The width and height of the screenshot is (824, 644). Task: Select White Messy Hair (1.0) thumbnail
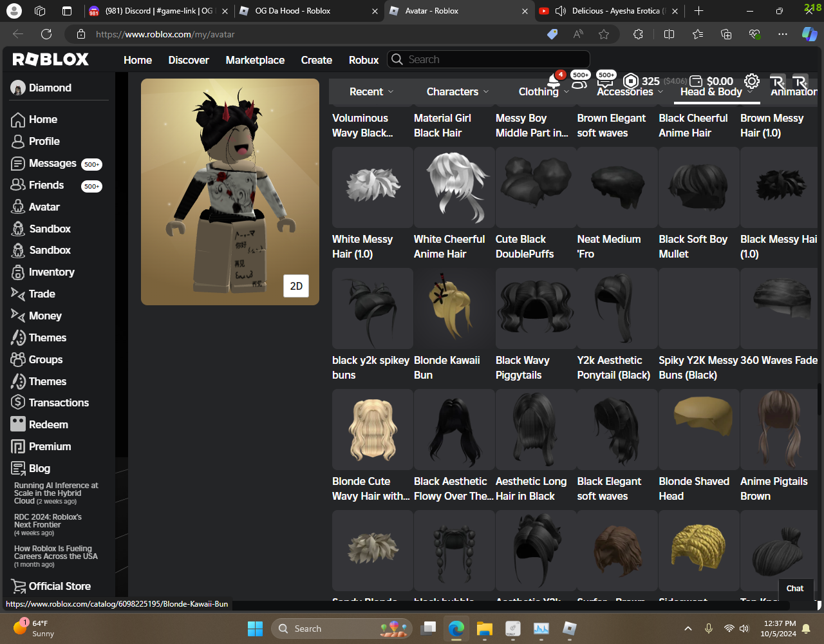click(372, 187)
